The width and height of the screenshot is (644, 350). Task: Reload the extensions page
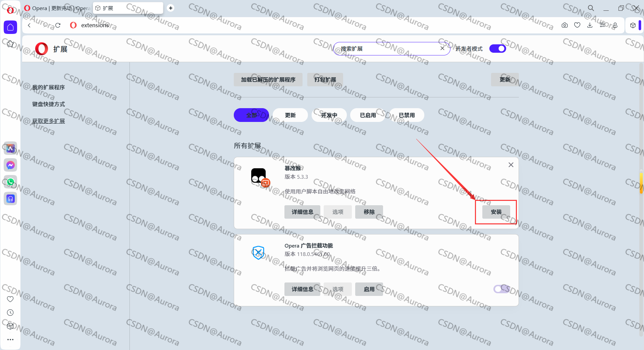pyautogui.click(x=58, y=25)
